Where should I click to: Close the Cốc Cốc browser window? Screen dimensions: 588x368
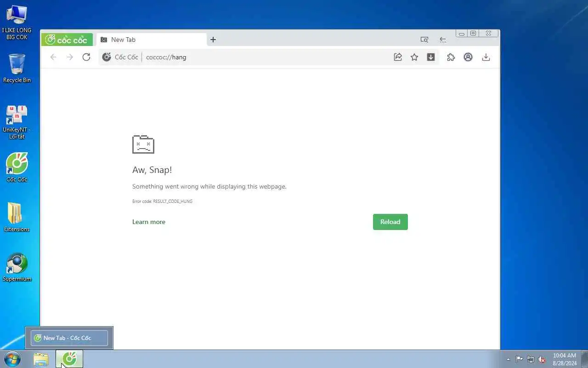[x=489, y=33]
